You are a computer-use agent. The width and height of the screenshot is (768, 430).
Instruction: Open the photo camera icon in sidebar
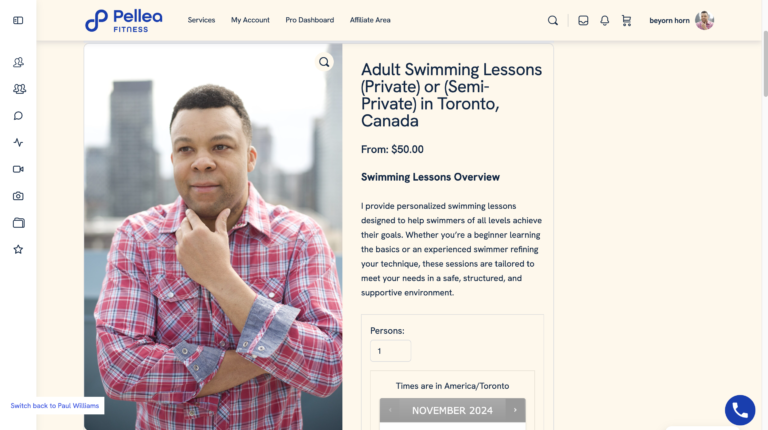(x=18, y=196)
